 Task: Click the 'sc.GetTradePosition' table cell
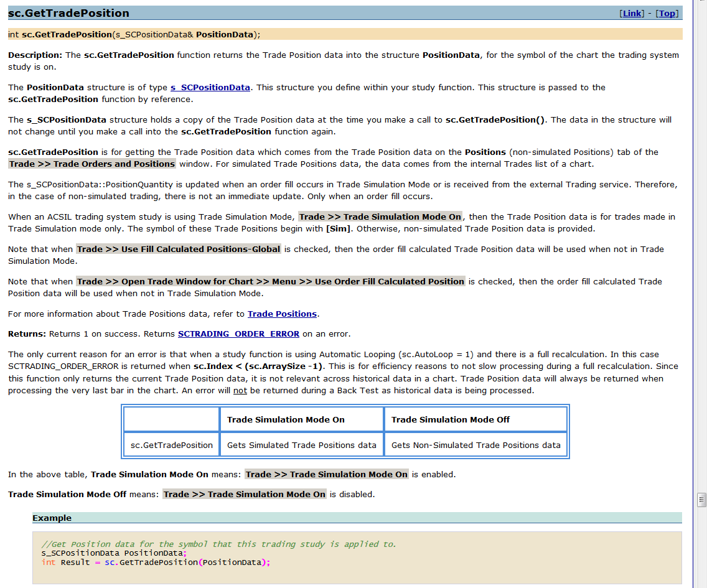pyautogui.click(x=172, y=445)
